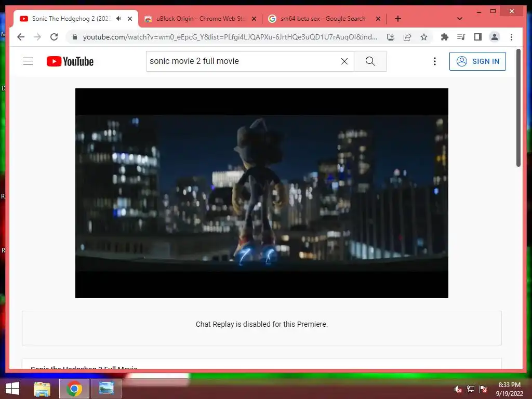Screen dimensions: 532x399
Task: Share this page from address bar
Action: [407, 37]
